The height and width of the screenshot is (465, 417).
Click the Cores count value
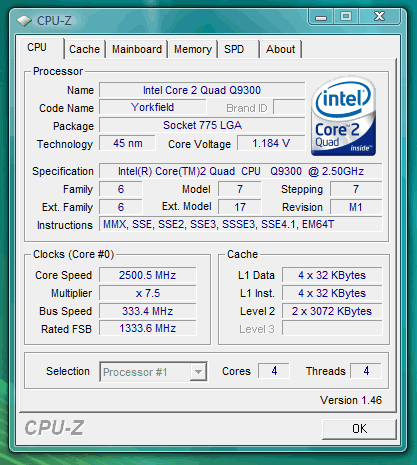click(274, 371)
